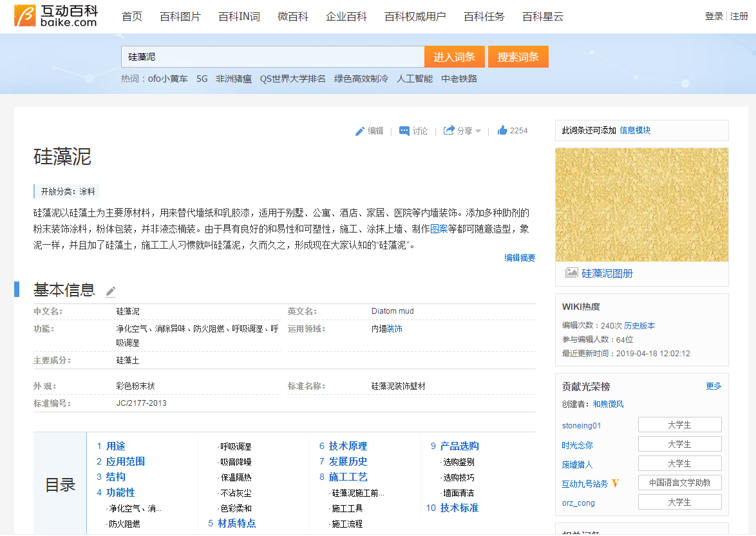Screen dimensions: 756x536
Task: Like the entry with thumbs-up icon
Action: (502, 130)
